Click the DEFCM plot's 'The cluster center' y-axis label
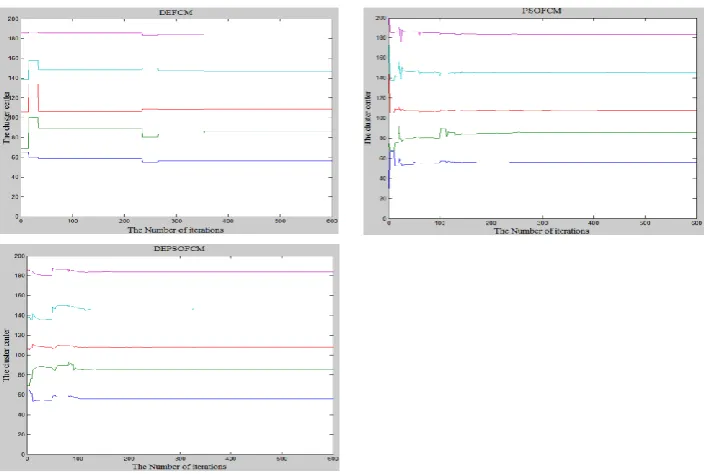The image size is (705, 474). (6, 118)
